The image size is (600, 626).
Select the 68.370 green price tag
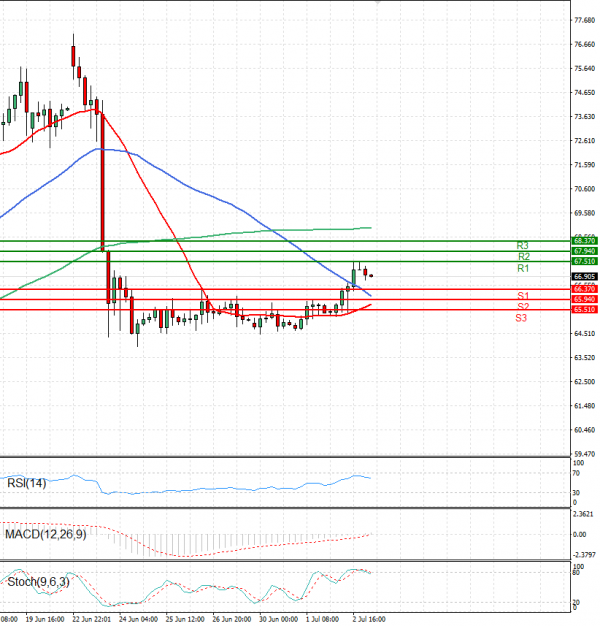(x=584, y=241)
